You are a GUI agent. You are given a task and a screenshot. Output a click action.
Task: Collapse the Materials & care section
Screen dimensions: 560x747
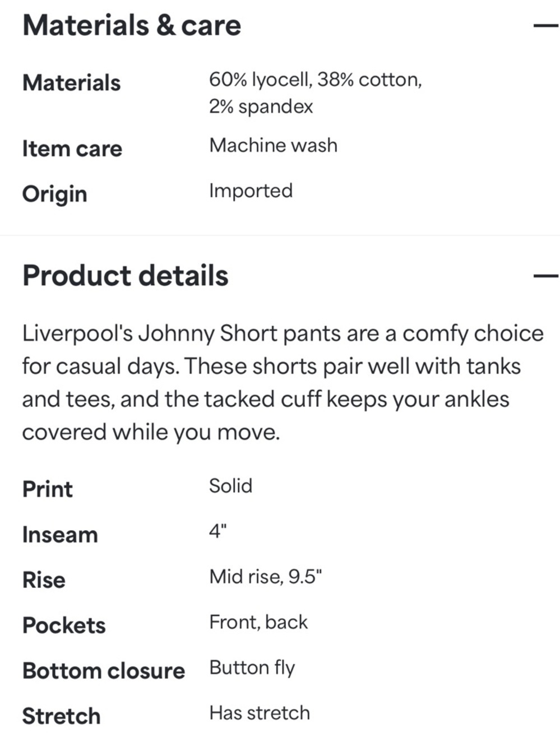(545, 26)
